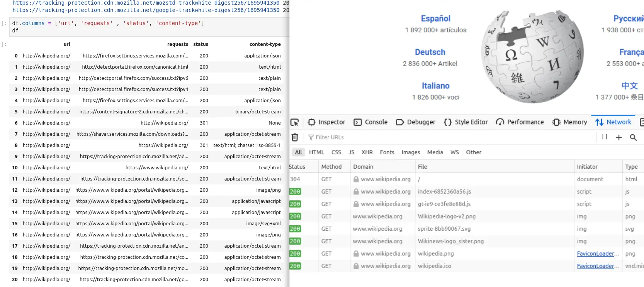
Task: Open the 中文 Wikipedia link
Action: point(629,86)
